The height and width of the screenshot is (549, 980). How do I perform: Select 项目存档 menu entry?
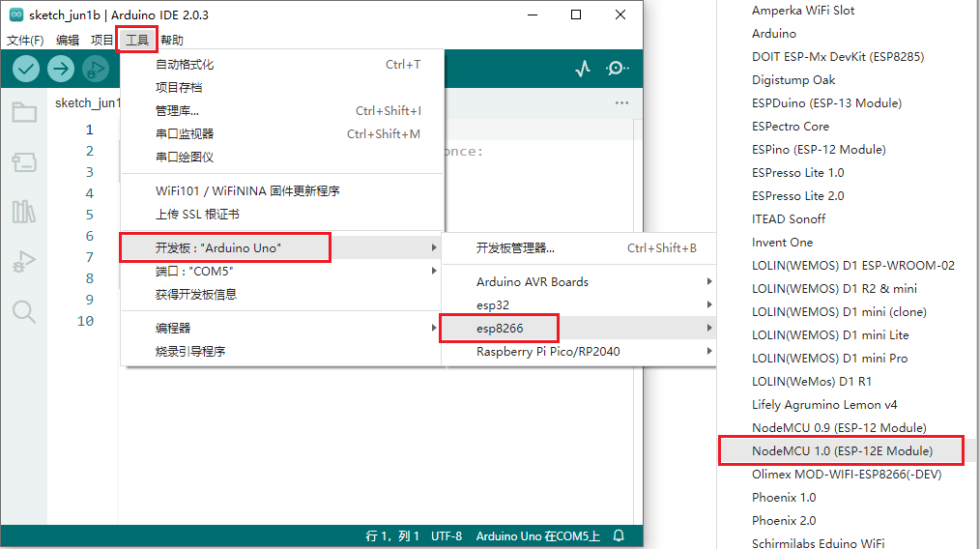point(282,88)
